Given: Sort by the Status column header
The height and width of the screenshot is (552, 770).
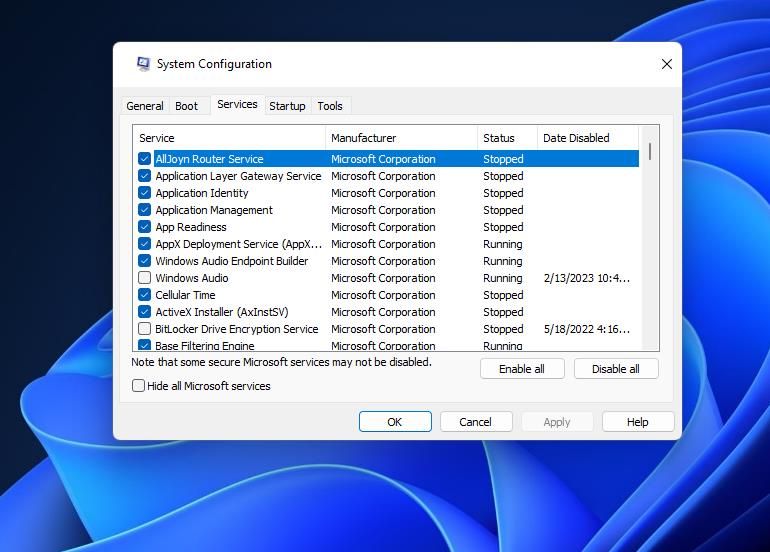Looking at the screenshot, I should tap(507, 138).
